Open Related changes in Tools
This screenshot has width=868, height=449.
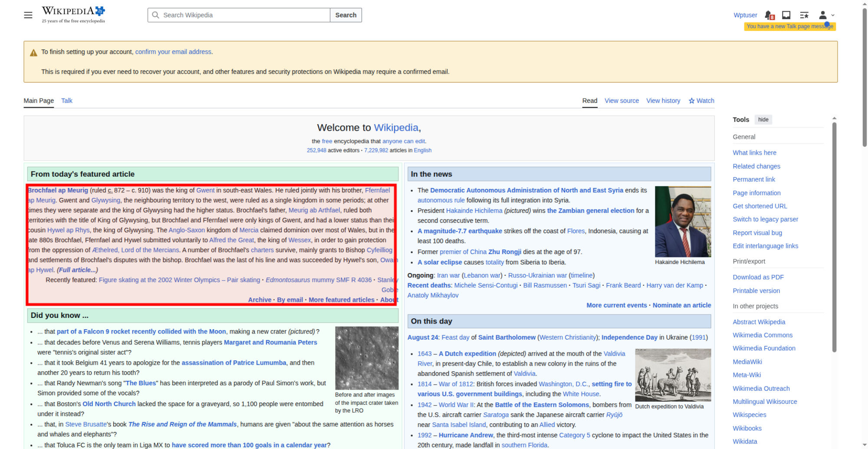point(756,166)
